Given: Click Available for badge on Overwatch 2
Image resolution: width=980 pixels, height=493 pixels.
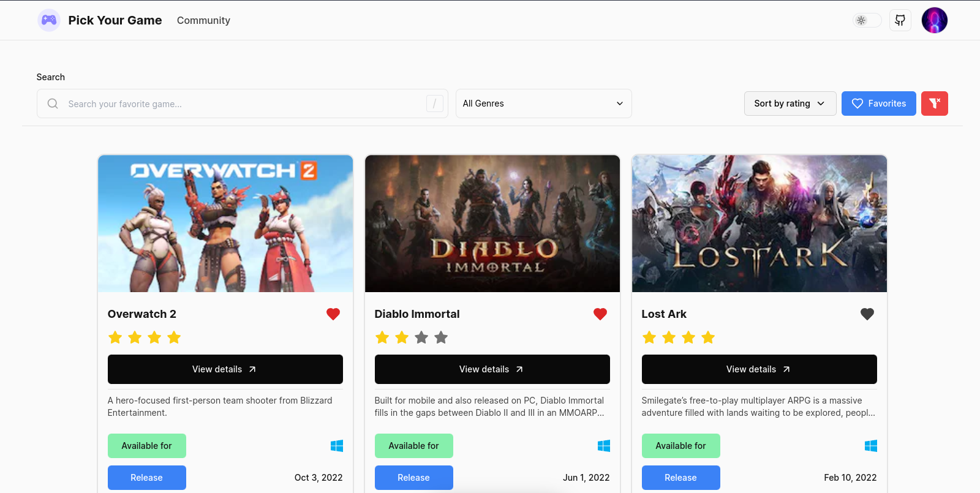Looking at the screenshot, I should pos(147,446).
